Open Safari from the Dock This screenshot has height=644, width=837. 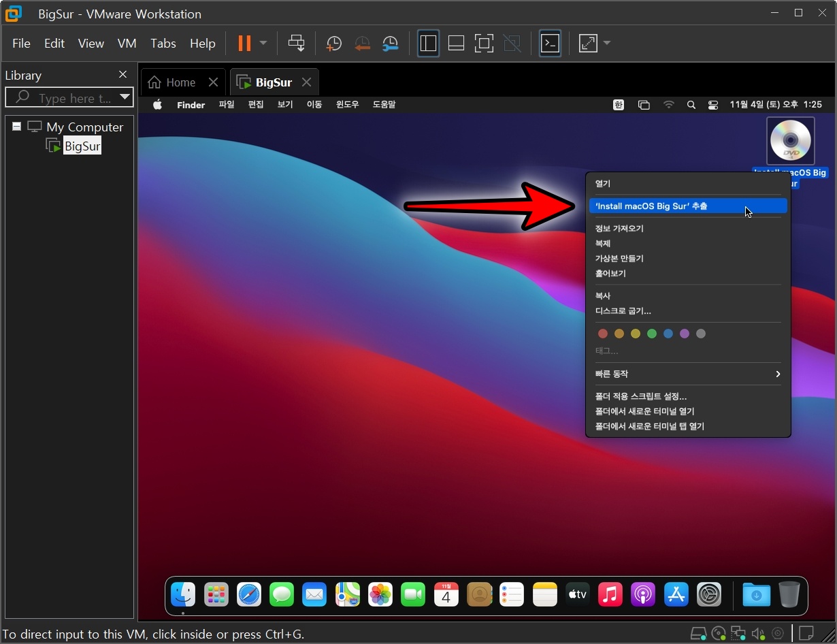pyautogui.click(x=249, y=594)
